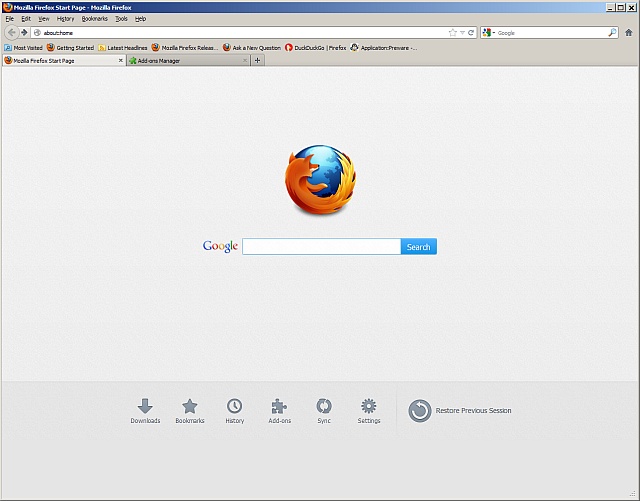The height and width of the screenshot is (501, 640).
Task: Minimize the Firefox window
Action: [x=610, y=7]
